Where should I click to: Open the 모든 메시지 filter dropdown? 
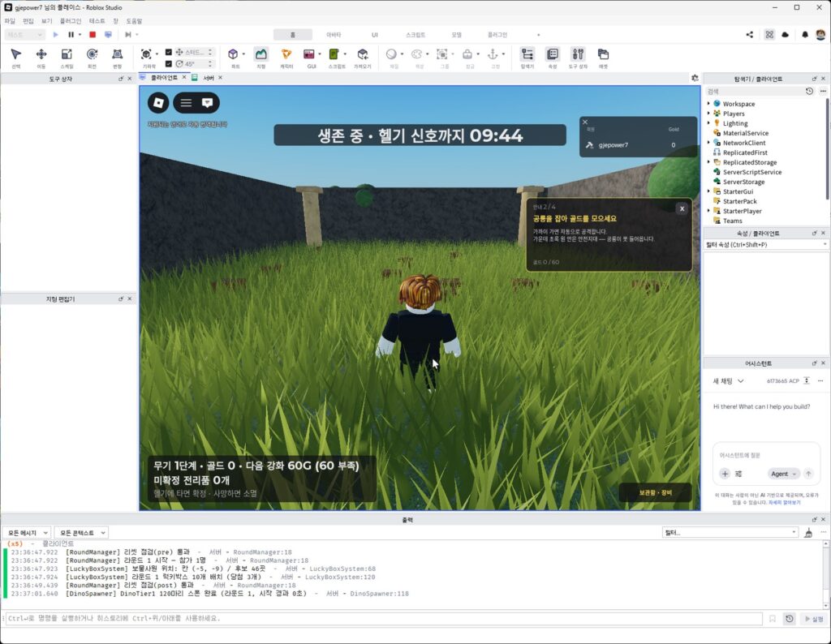click(x=27, y=533)
